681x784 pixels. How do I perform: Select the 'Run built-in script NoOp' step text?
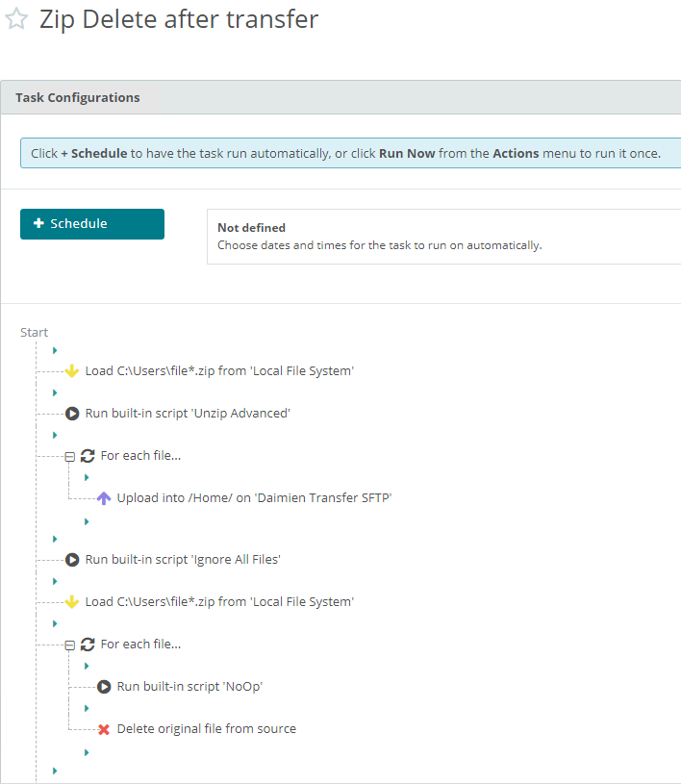[x=189, y=687]
